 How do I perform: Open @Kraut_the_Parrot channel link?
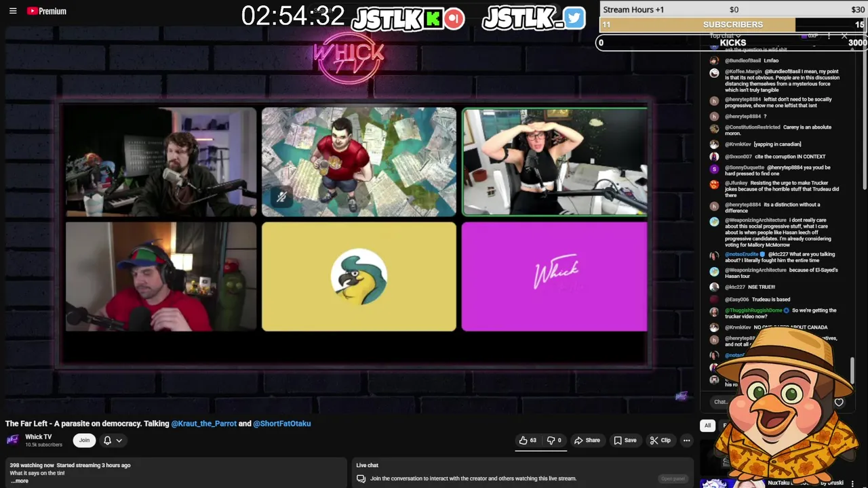tap(203, 424)
